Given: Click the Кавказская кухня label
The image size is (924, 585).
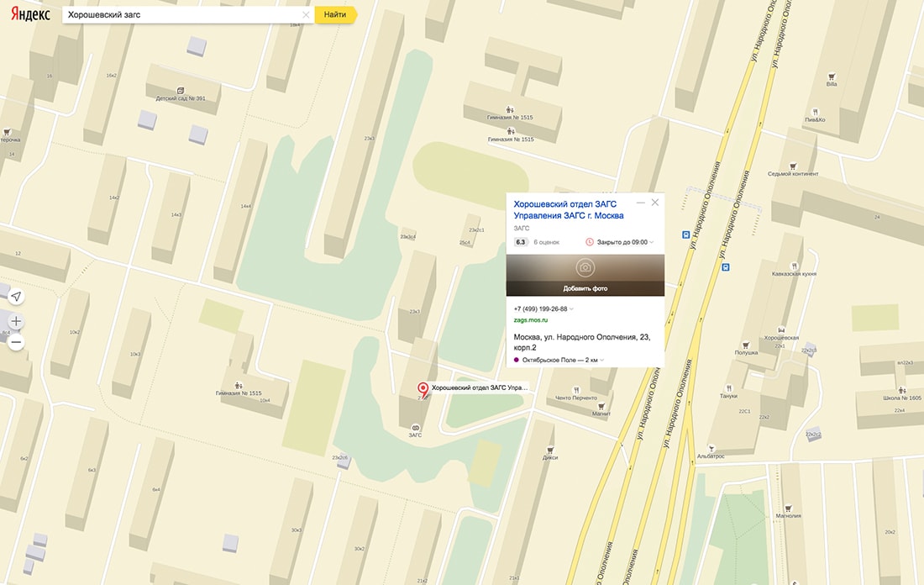Looking at the screenshot, I should [794, 274].
